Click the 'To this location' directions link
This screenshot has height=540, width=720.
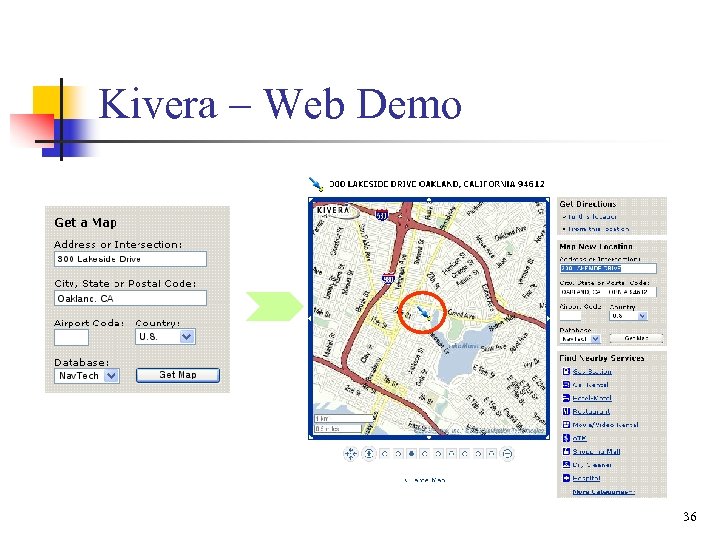[592, 216]
